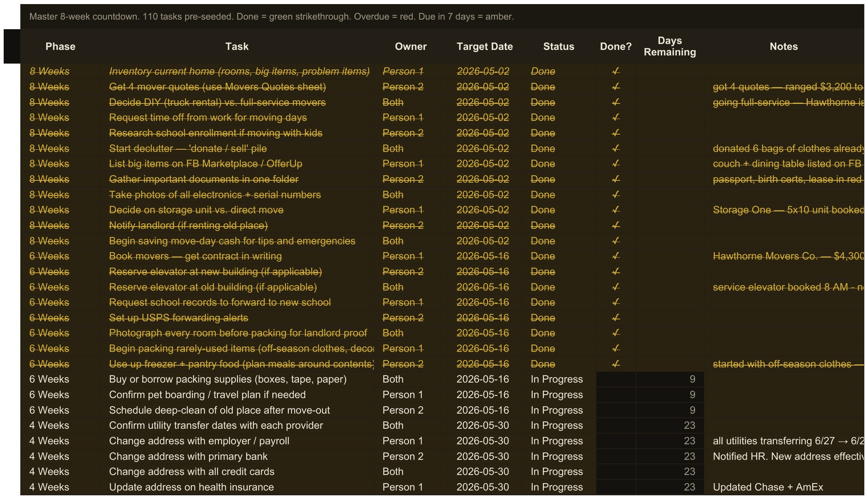Click note 'all utilities transferring 6/27'
868x499 pixels.
coord(789,441)
